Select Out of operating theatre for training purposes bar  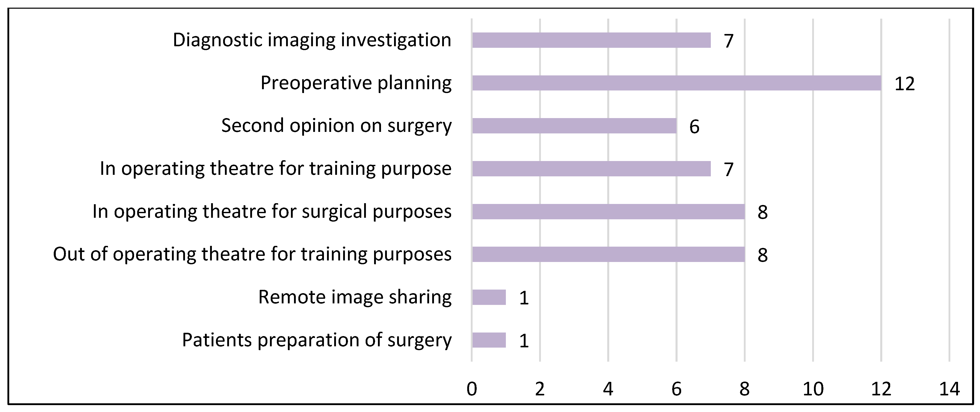(608, 254)
